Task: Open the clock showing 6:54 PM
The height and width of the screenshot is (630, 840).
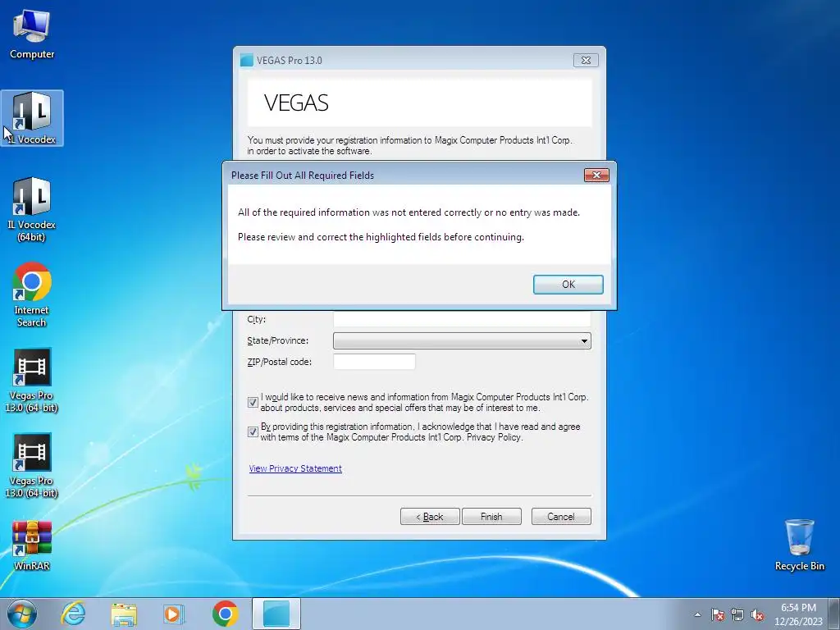Action: coord(798,614)
